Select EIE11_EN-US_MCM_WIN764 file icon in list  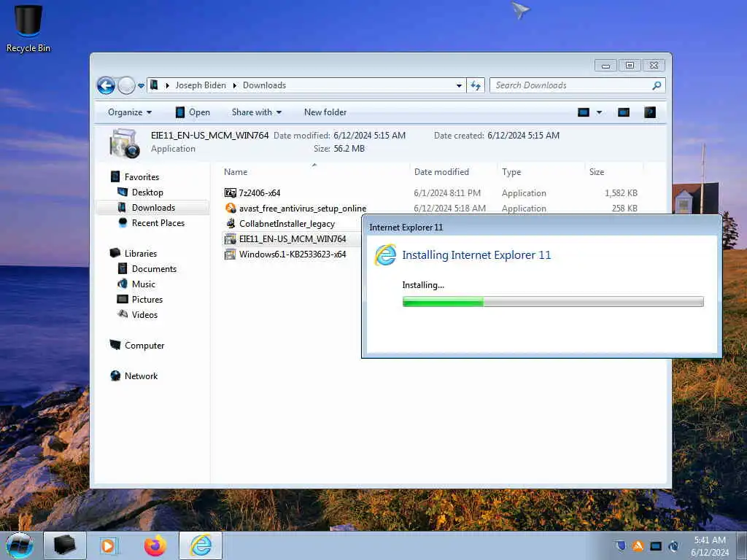(x=230, y=238)
